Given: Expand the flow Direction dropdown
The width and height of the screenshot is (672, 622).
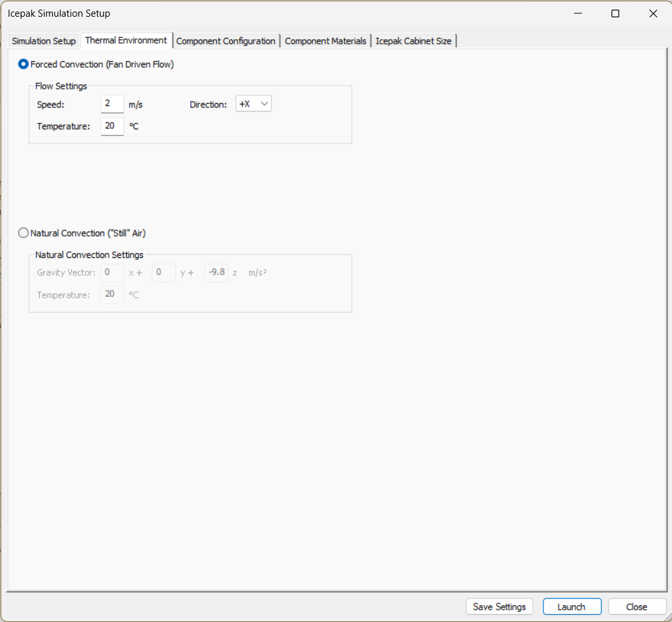Looking at the screenshot, I should tap(253, 104).
